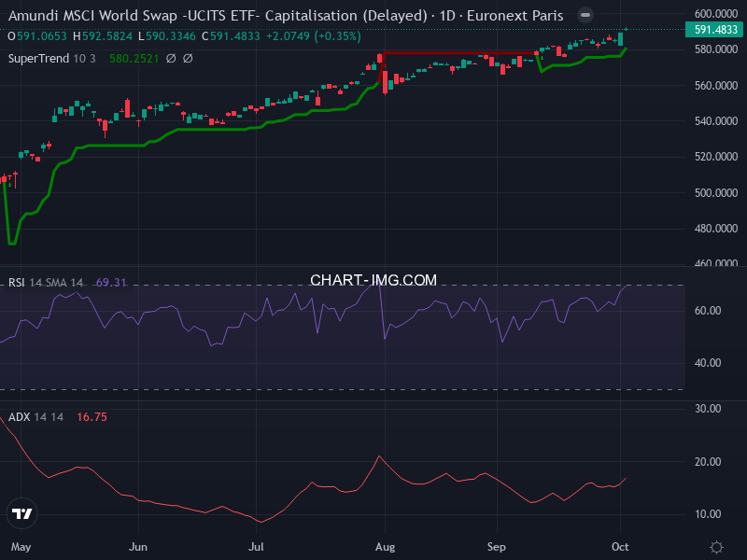
Task: Click the Aug label on time axis
Action: (x=383, y=546)
